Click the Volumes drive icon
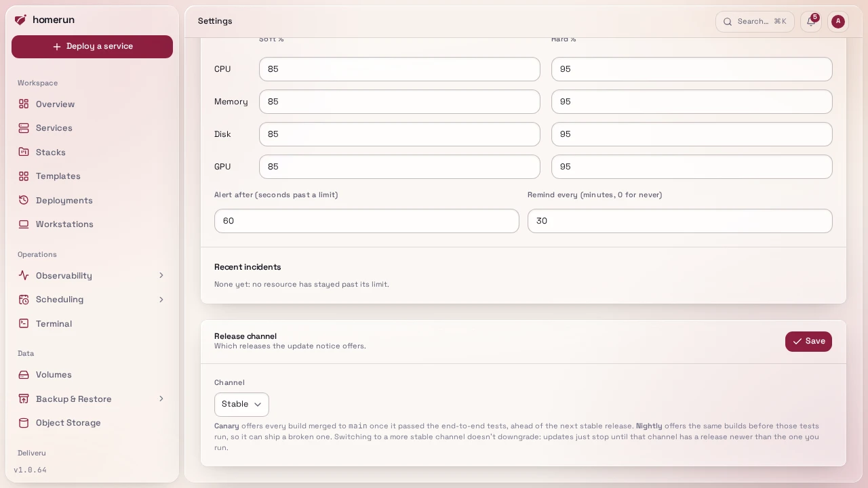 click(x=24, y=375)
